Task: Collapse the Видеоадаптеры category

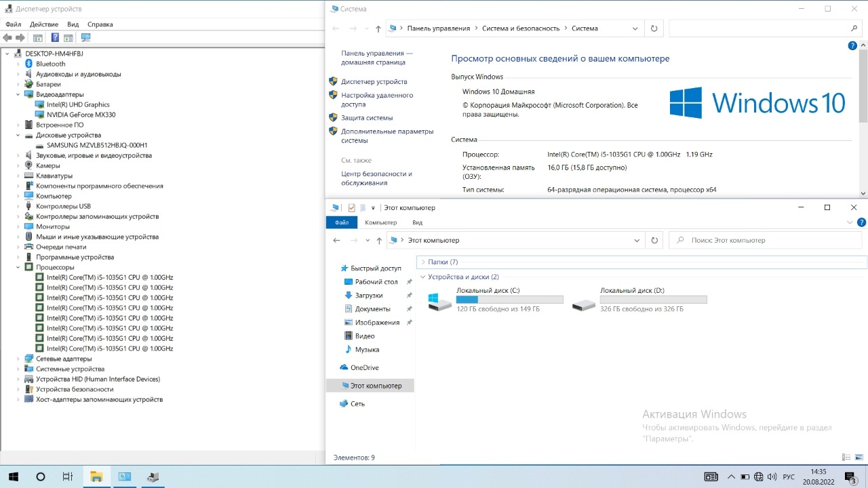Action: click(x=18, y=94)
